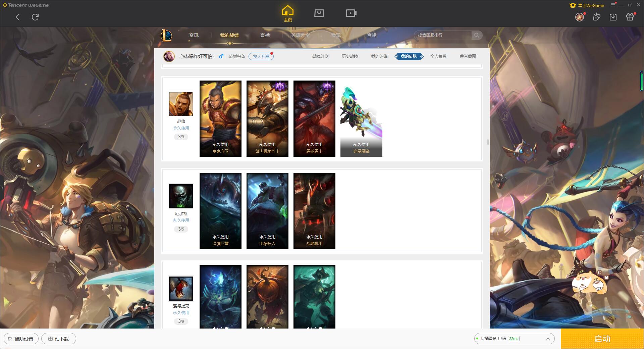The width and height of the screenshot is (644, 349).
Task: Click the 厄加特 champion portrait
Action: coord(181,196)
